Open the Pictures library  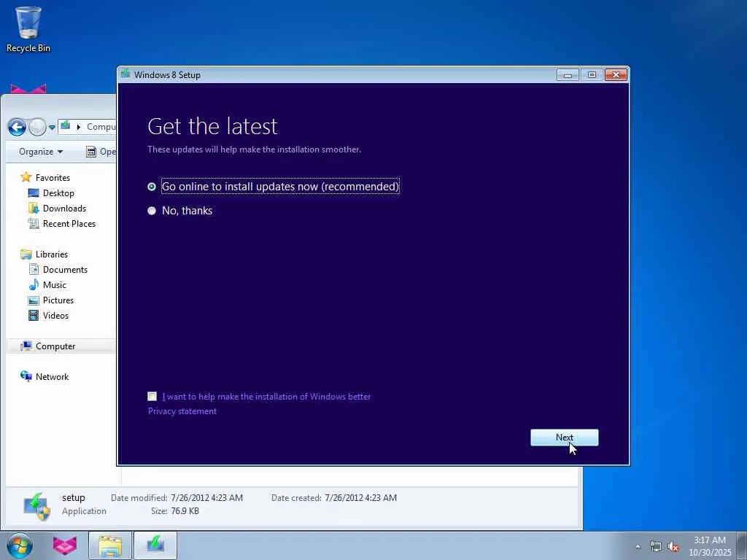click(58, 300)
